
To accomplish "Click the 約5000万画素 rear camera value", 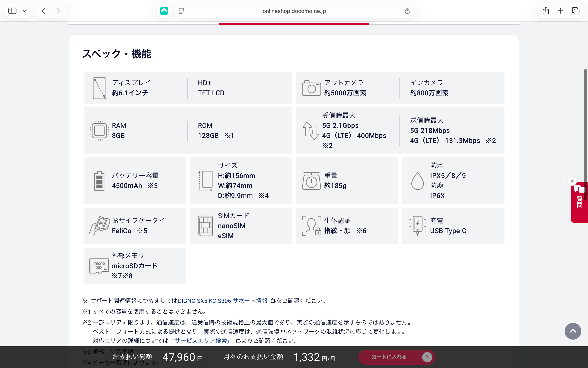I will (345, 93).
